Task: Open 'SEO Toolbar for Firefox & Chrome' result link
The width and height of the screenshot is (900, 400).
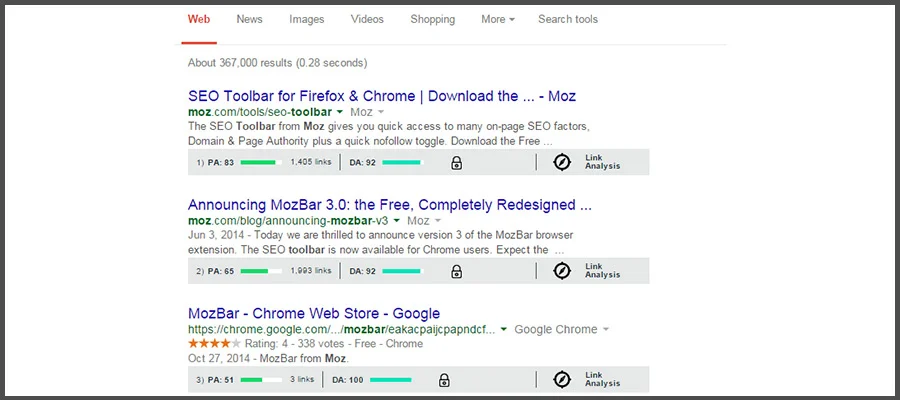Action: coord(381,96)
